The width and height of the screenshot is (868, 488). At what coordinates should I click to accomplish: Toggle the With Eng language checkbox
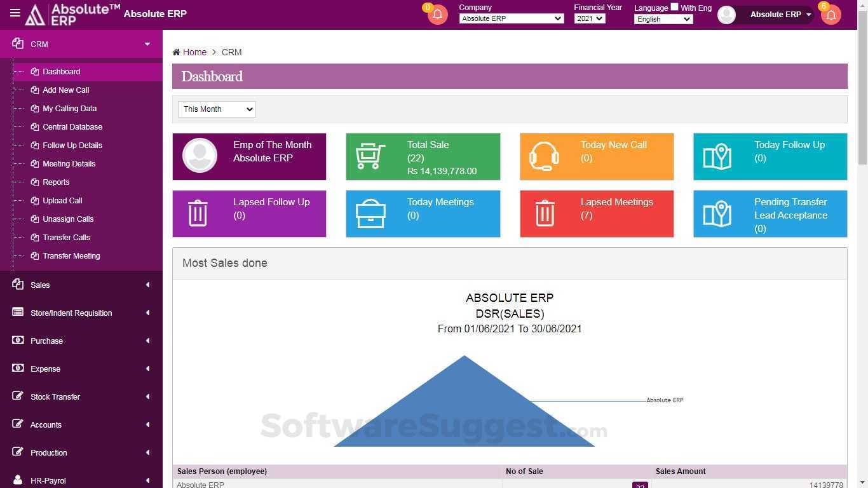(674, 7)
